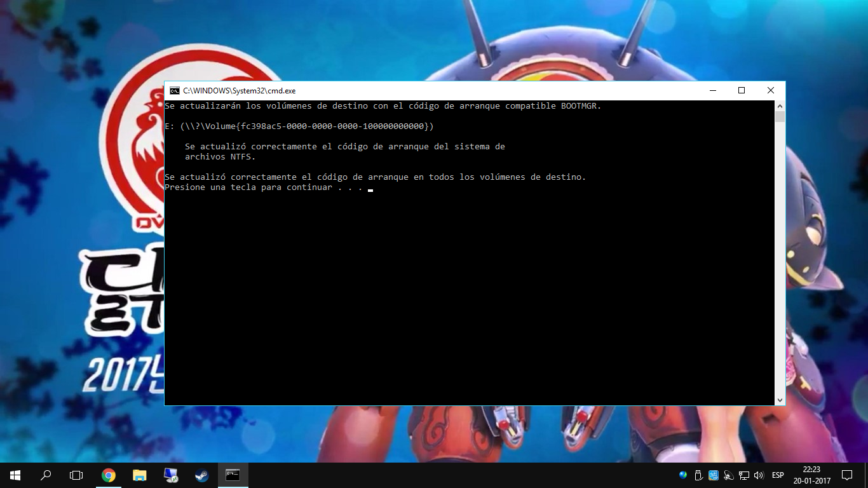868x488 pixels.
Task: Open the volume slider via speaker icon
Action: click(758, 475)
